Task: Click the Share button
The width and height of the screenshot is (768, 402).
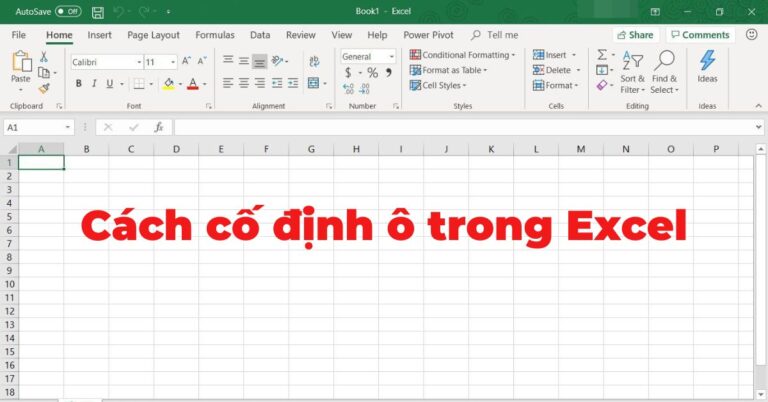Action: [635, 35]
